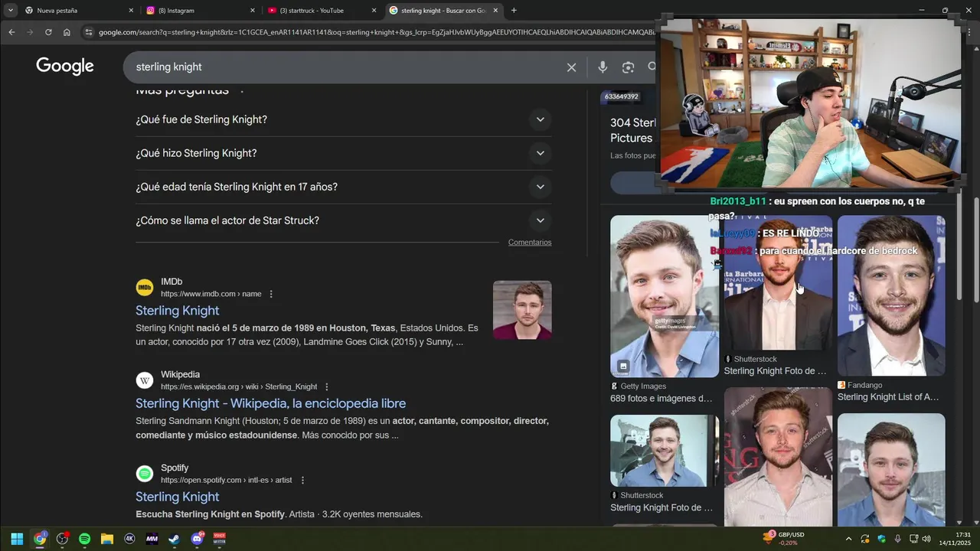Open the sync update tray icon
Screen dimensions: 980x551
865,539
